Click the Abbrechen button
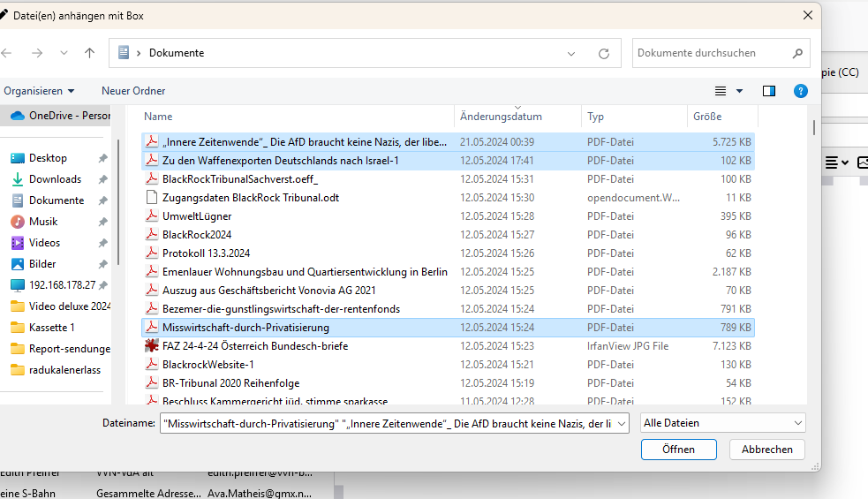 766,450
